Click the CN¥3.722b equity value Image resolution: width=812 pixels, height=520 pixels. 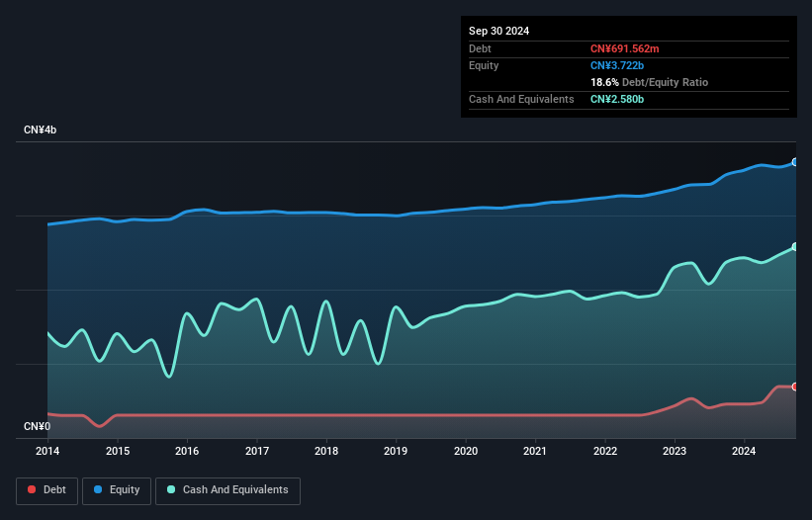tap(617, 65)
